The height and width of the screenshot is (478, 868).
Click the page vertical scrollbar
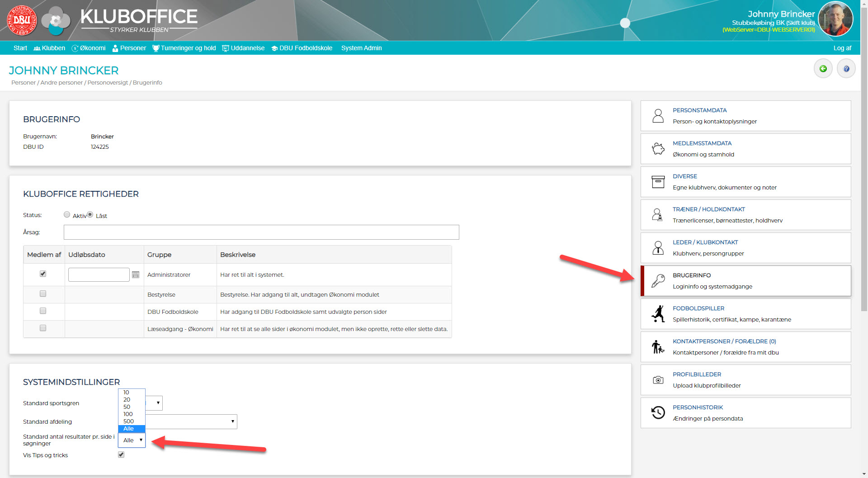coord(864,158)
